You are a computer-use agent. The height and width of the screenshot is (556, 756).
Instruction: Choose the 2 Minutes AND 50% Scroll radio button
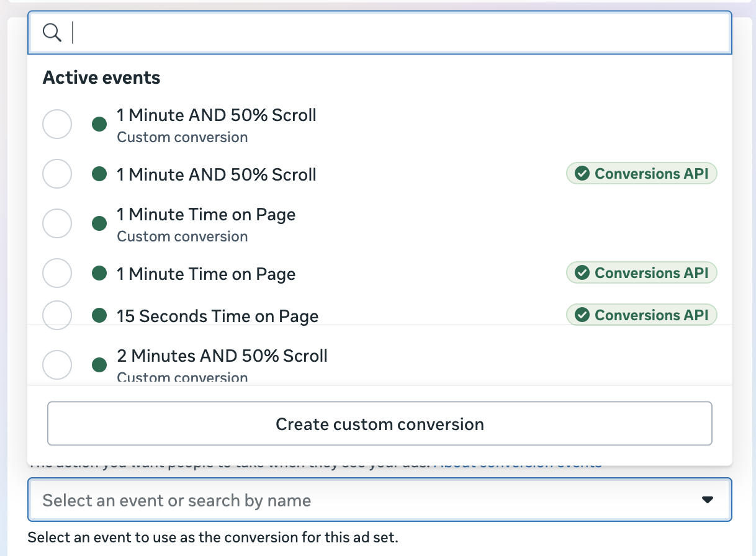[57, 364]
